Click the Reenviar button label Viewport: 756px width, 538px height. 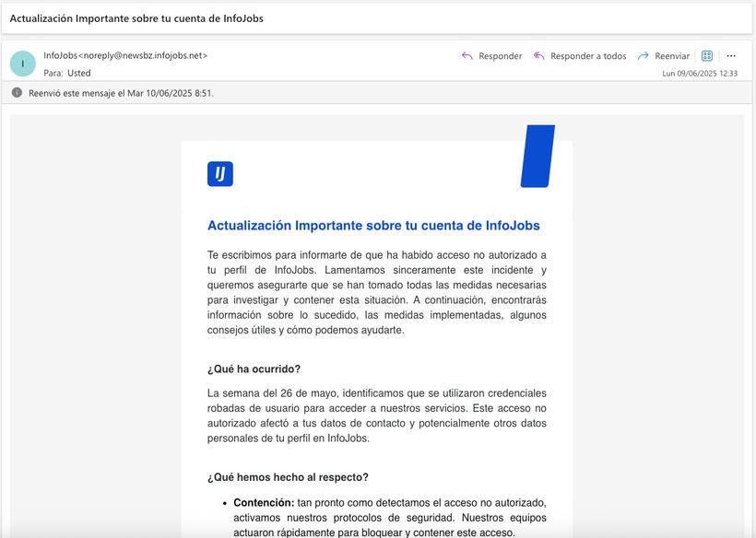point(672,56)
